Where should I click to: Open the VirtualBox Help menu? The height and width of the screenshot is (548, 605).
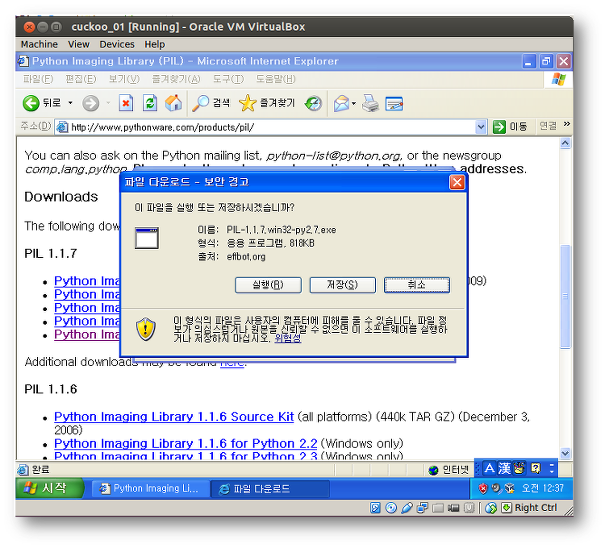coord(155,44)
